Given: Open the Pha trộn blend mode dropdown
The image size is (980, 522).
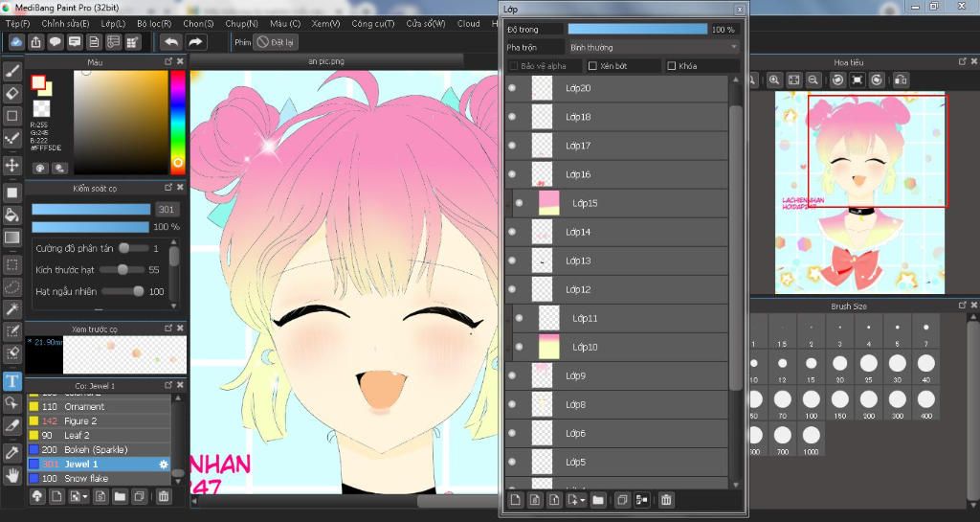Looking at the screenshot, I should [x=654, y=48].
